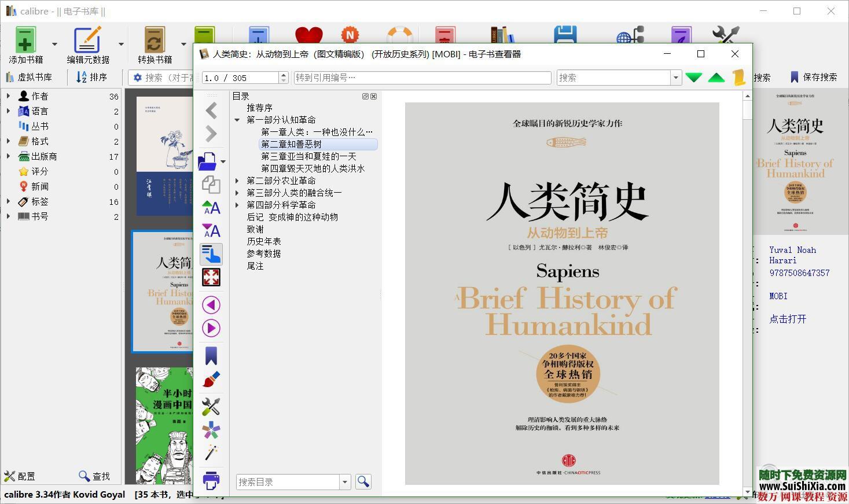Viewport: 849px width, 504px height.
Task: Click the 点击打开 link
Action: [x=788, y=319]
